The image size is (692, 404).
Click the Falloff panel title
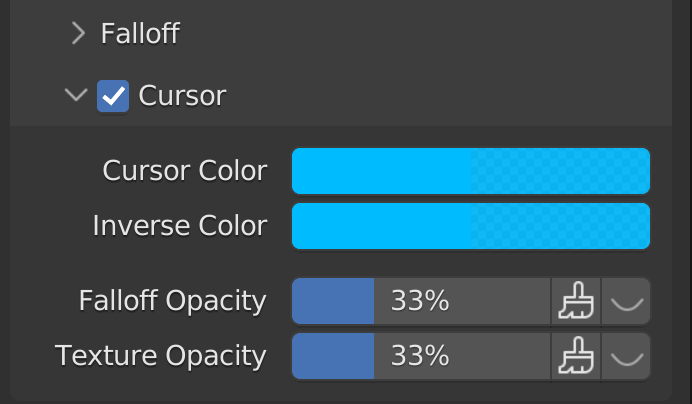coord(140,34)
